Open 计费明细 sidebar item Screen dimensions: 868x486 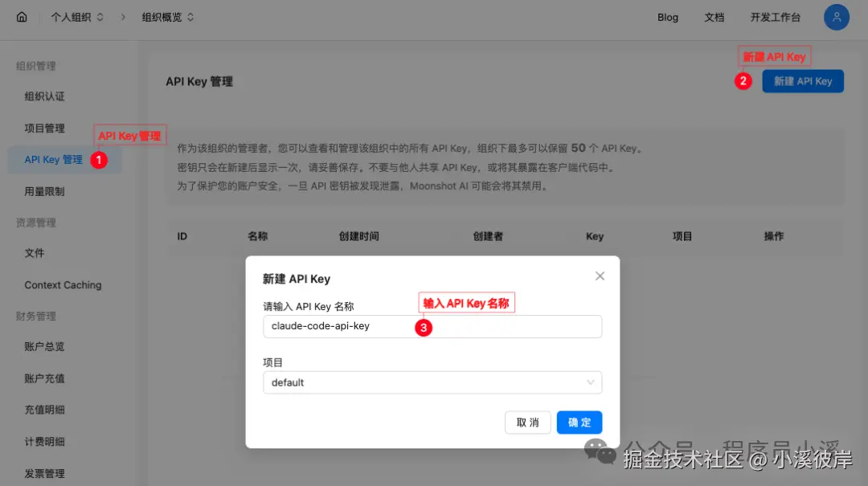44,442
